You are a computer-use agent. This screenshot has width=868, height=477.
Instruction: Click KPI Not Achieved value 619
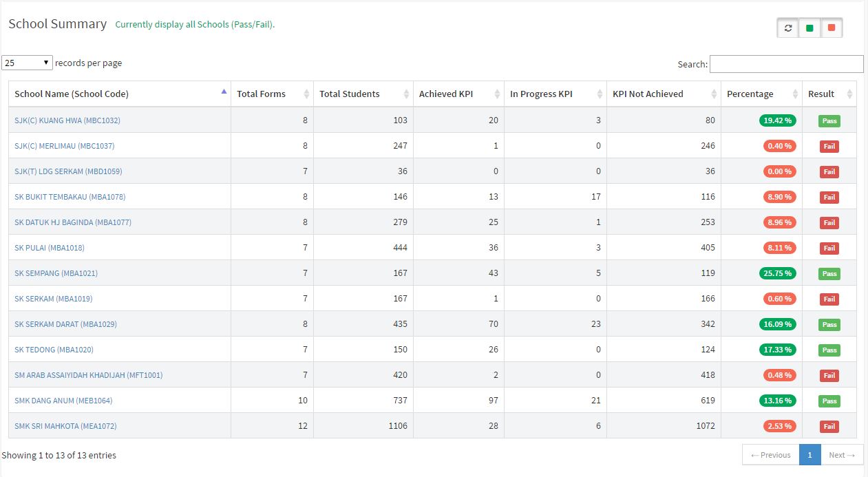pos(708,401)
